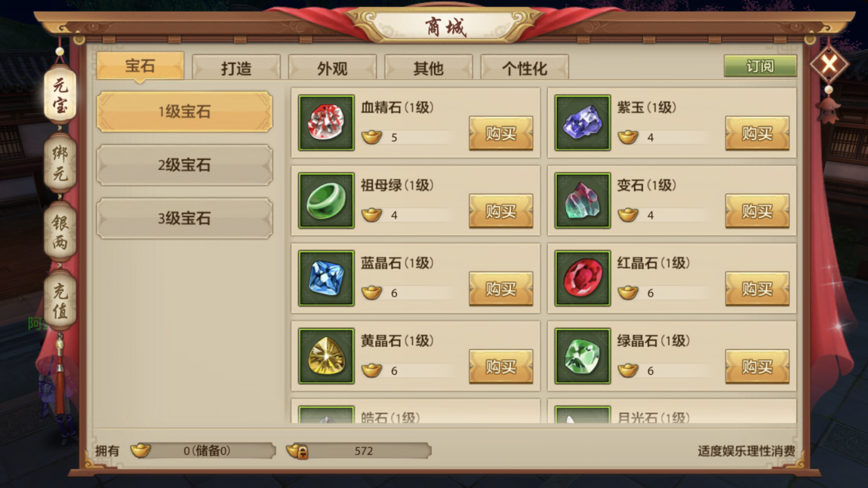Click the green 订阅 button
Viewport: 868px width, 488px height.
click(760, 66)
